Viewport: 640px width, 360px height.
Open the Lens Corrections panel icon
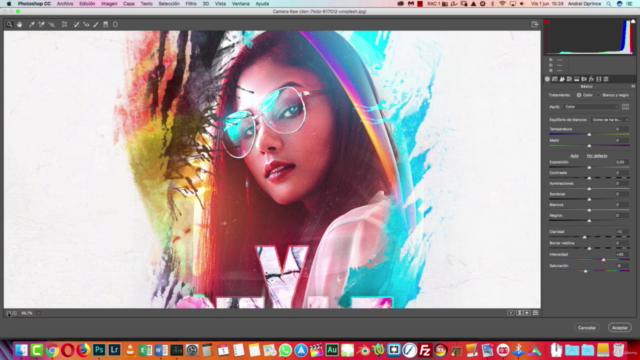pyautogui.click(x=584, y=79)
